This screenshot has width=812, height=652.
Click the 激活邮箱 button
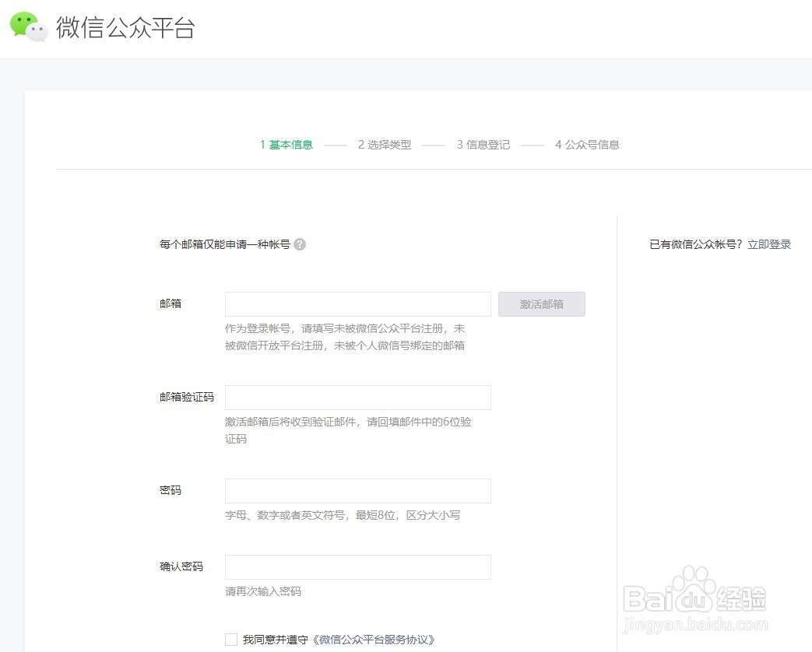[542, 304]
